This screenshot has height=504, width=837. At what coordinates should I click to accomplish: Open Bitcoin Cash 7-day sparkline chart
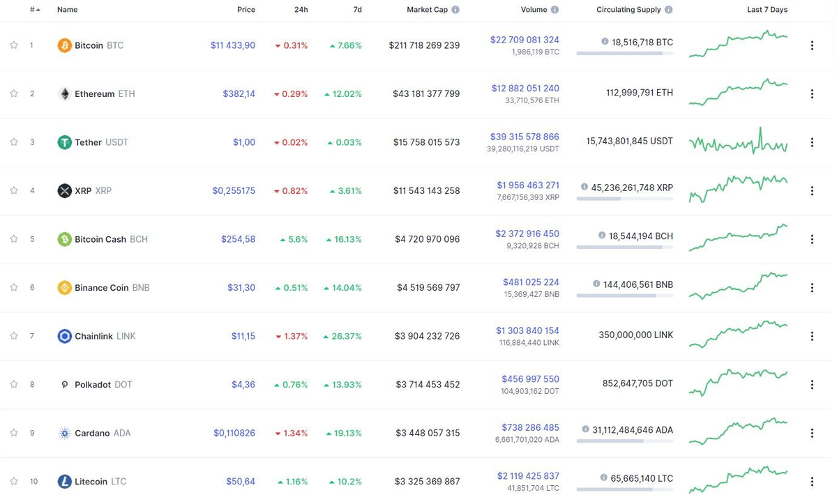click(x=738, y=238)
